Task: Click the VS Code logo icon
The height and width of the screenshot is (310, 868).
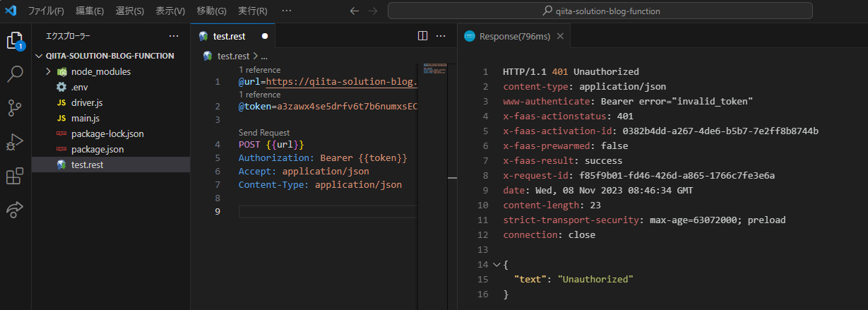Action: (11, 11)
